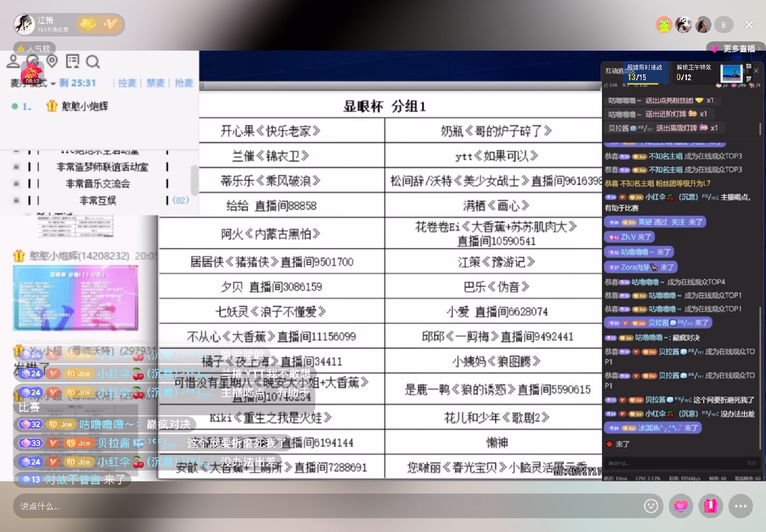Open the audience count bubble showing 8
This screenshot has width=766, height=532.
723,25
